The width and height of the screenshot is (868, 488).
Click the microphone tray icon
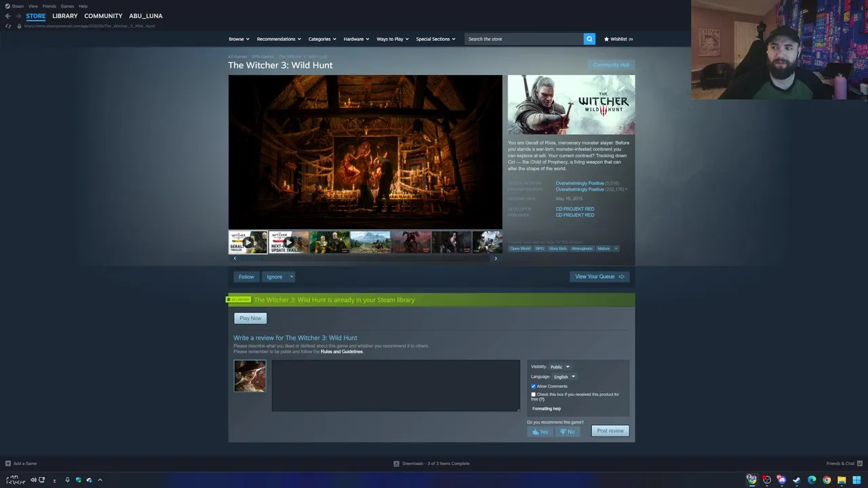(67, 480)
